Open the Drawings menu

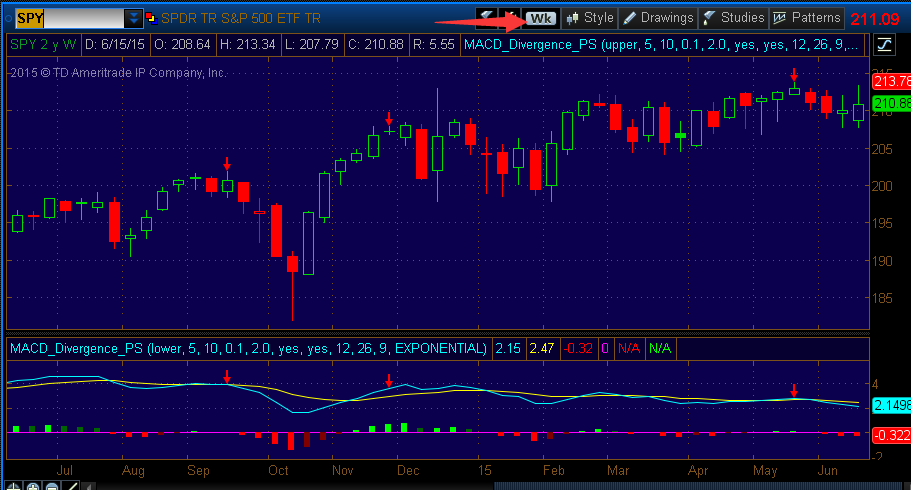tap(658, 18)
